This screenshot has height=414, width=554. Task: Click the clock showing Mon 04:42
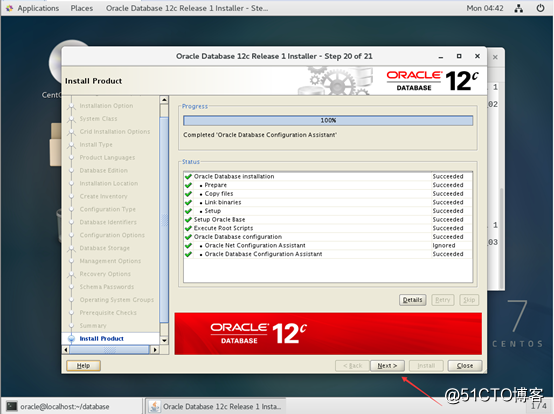485,8
